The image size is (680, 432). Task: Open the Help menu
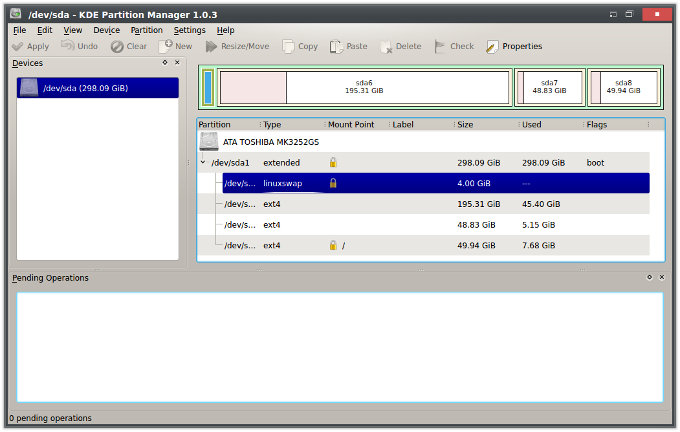226,30
